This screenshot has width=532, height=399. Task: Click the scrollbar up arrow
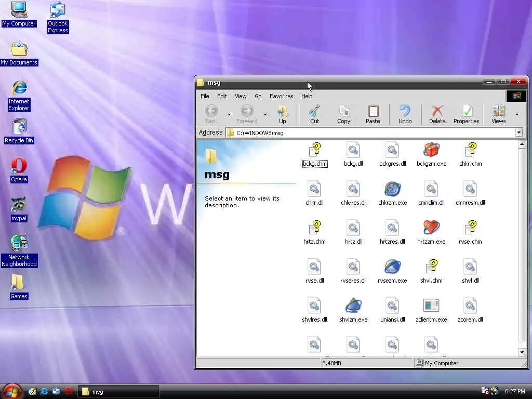coord(522,145)
